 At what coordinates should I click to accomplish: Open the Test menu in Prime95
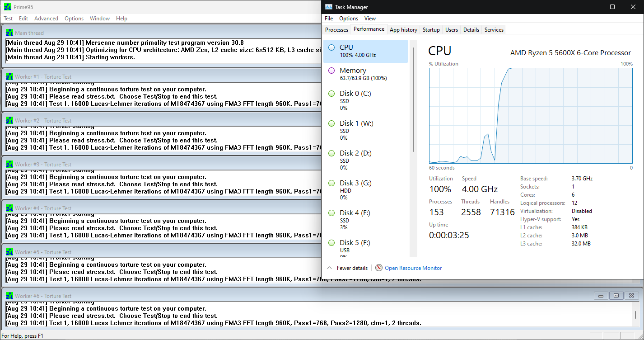point(8,19)
